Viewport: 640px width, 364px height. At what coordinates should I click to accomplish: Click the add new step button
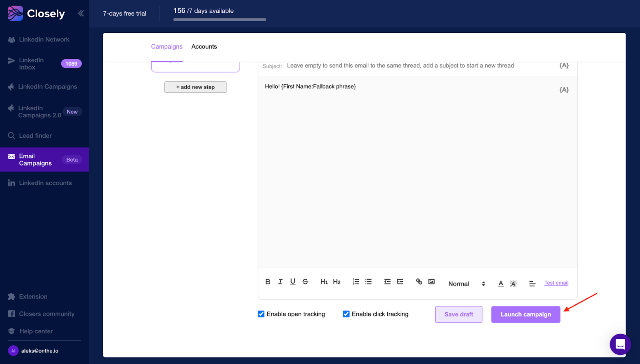tap(196, 87)
